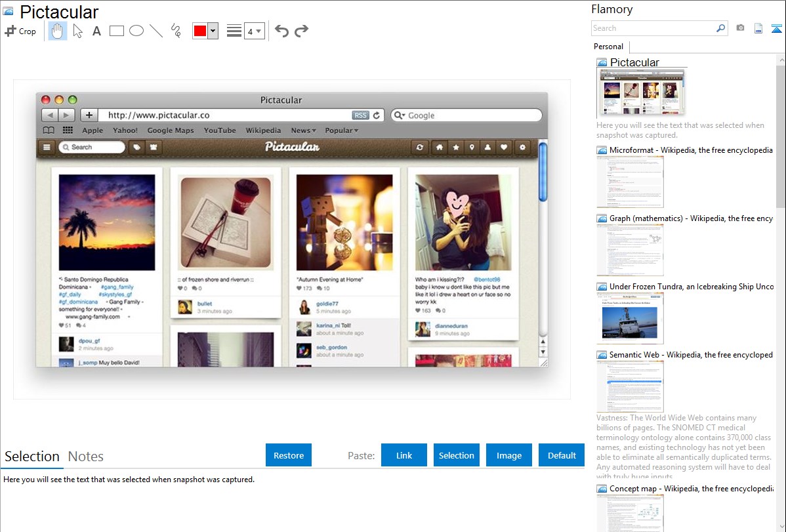Open the Notes tab
This screenshot has height=532, width=786.
coord(86,457)
